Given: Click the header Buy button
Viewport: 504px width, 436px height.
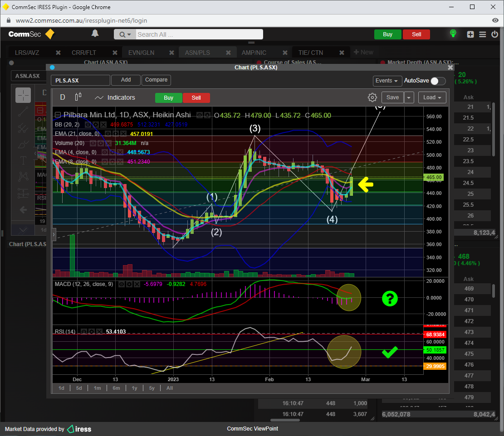Looking at the screenshot, I should [388, 34].
